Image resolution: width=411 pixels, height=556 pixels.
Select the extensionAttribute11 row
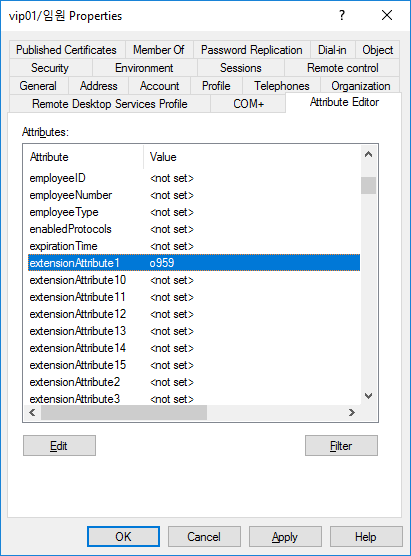coord(194,297)
